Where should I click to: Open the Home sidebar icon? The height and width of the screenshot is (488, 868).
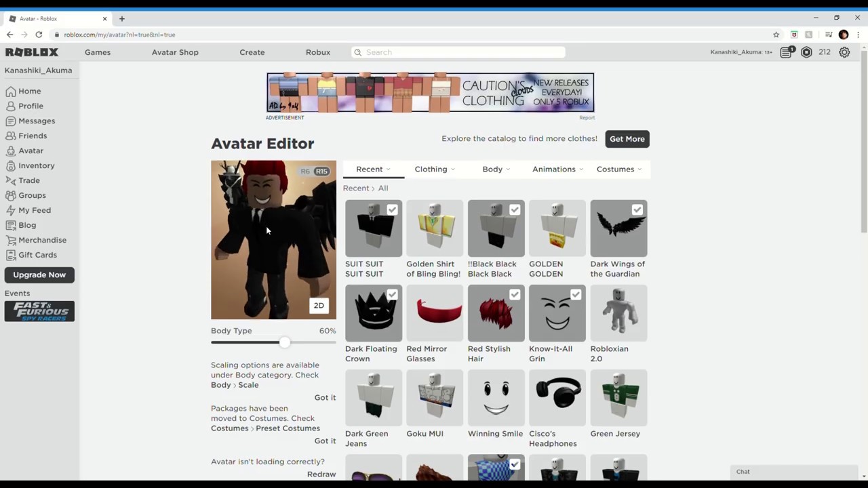(x=11, y=91)
